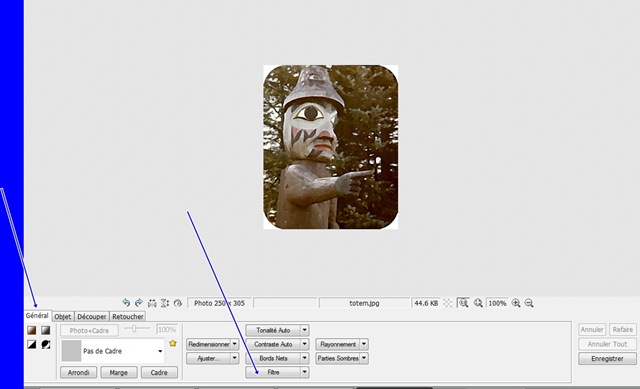640x389 pixels.
Task: Click the Ajuster button
Action: point(209,358)
